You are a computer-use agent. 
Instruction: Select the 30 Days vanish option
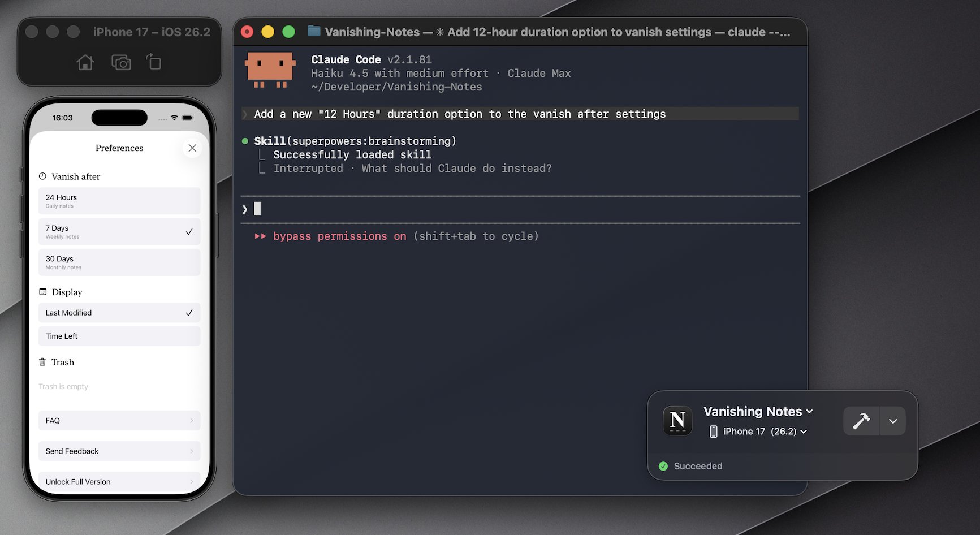(x=119, y=262)
